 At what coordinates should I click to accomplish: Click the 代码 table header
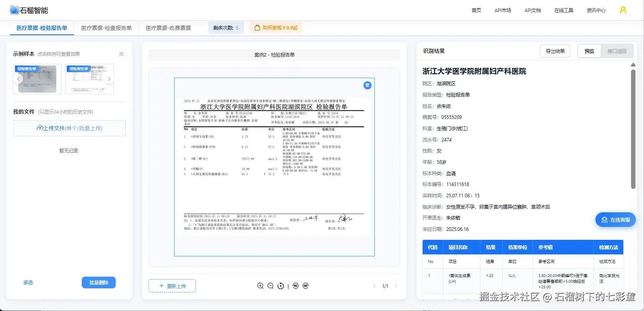tap(433, 247)
